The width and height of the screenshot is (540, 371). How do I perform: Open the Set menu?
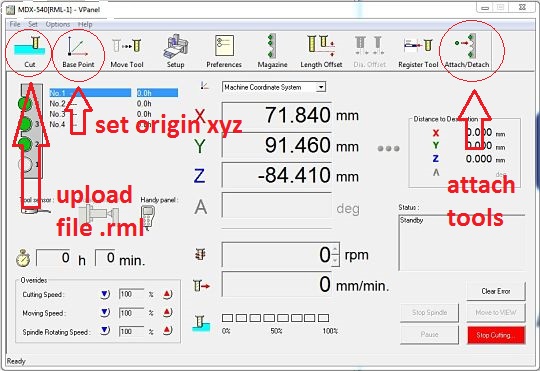[33, 24]
